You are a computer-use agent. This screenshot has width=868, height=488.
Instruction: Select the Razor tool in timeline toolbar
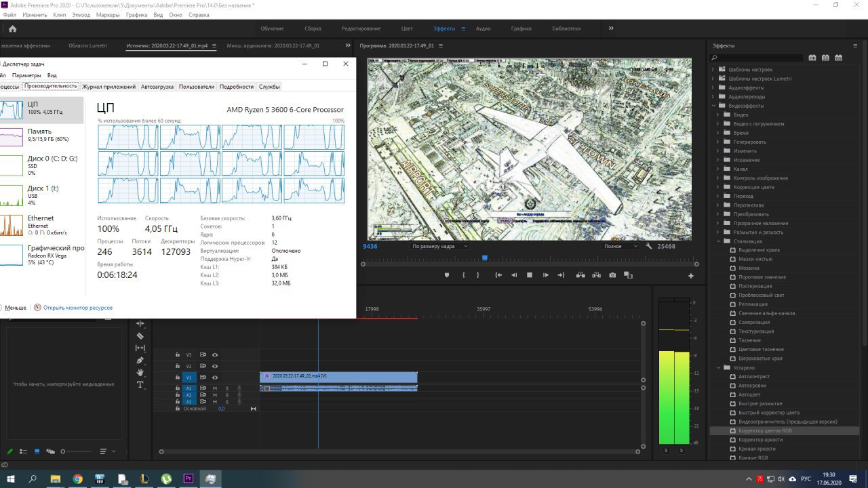140,335
